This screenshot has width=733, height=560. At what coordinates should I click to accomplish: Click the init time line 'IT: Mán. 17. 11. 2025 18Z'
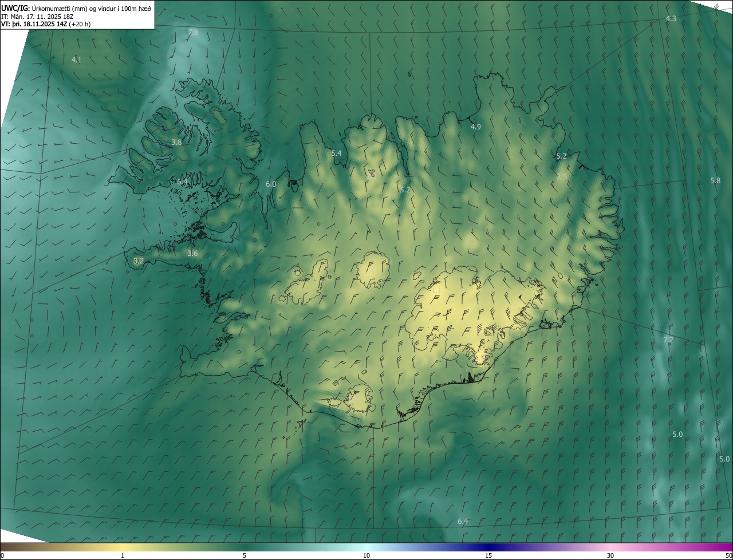(37, 17)
